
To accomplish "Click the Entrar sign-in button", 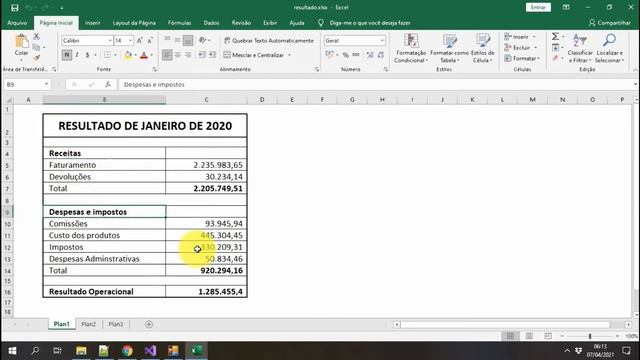I will pyautogui.click(x=538, y=7).
